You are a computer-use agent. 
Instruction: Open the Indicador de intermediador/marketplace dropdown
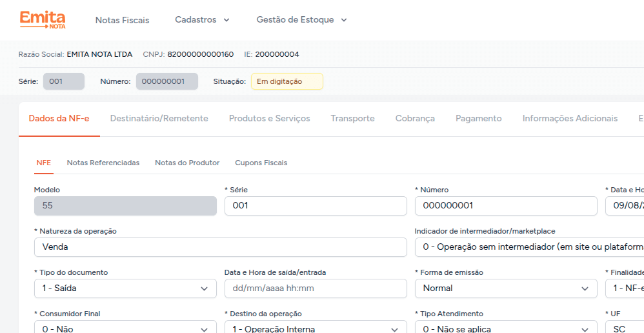529,247
